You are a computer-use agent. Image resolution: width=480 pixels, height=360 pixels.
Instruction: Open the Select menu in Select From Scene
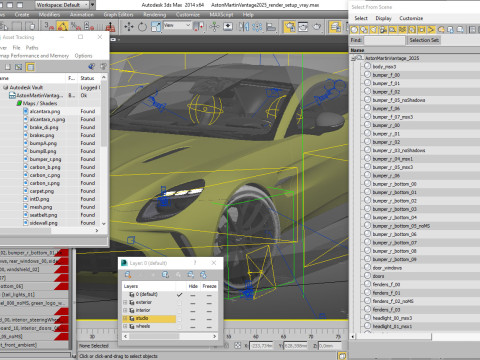tap(361, 18)
